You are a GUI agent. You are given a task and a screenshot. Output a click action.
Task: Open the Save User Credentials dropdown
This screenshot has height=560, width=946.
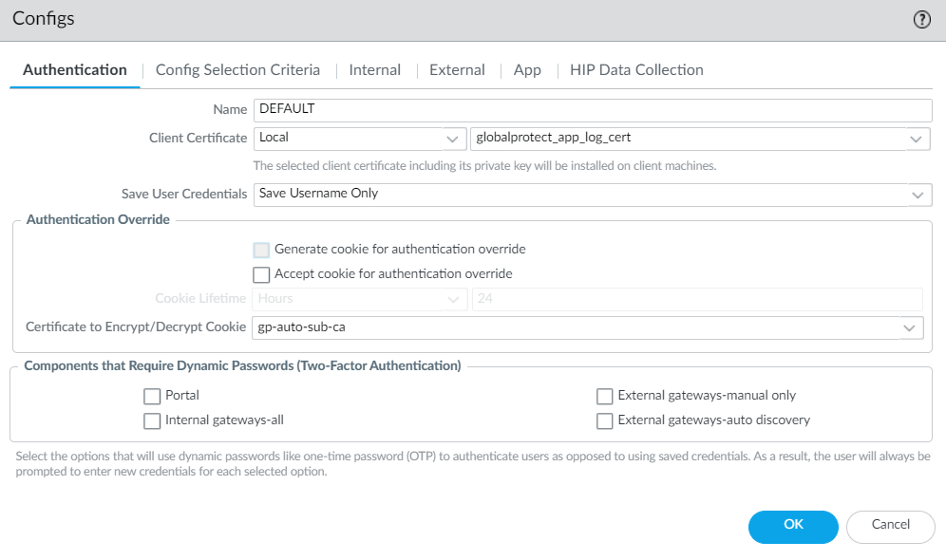point(592,194)
